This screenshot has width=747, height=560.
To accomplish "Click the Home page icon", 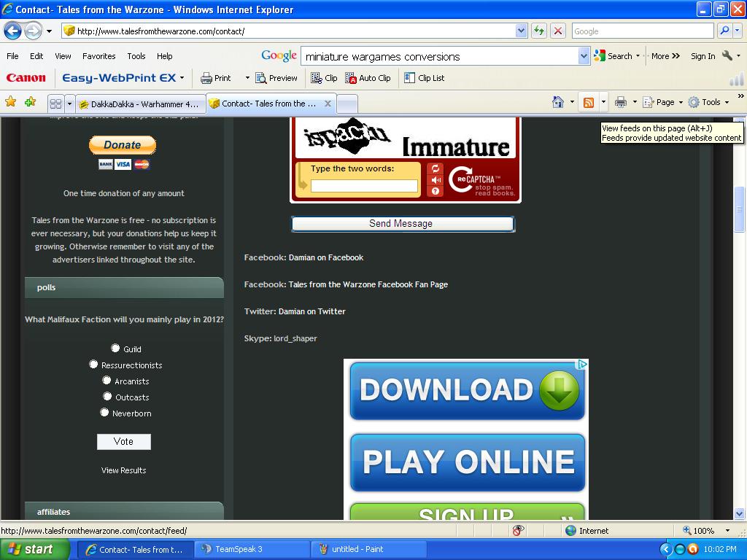I will pyautogui.click(x=558, y=102).
